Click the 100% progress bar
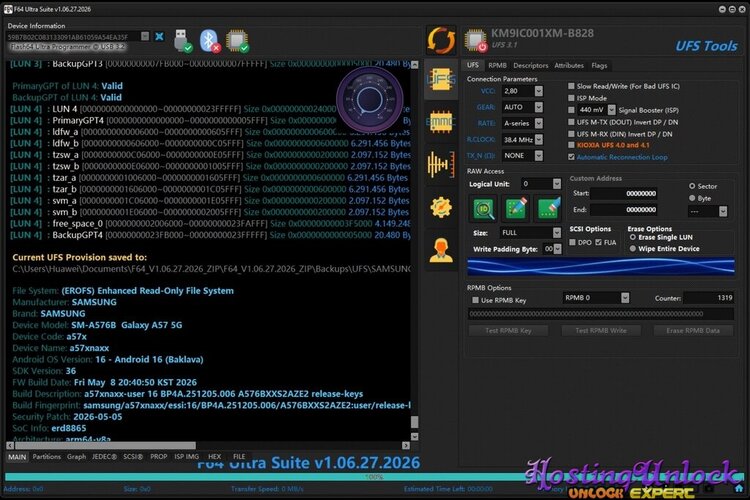Viewport: 750px width, 500px height. click(374, 477)
